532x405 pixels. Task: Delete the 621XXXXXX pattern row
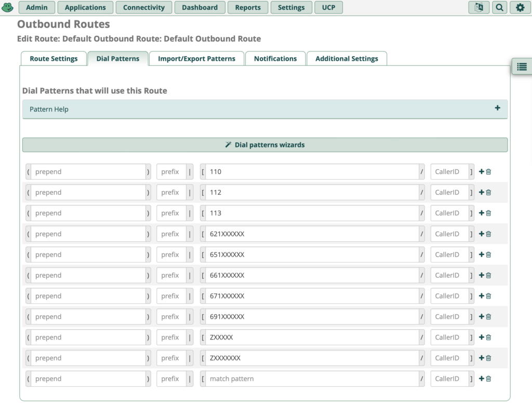pyautogui.click(x=488, y=234)
